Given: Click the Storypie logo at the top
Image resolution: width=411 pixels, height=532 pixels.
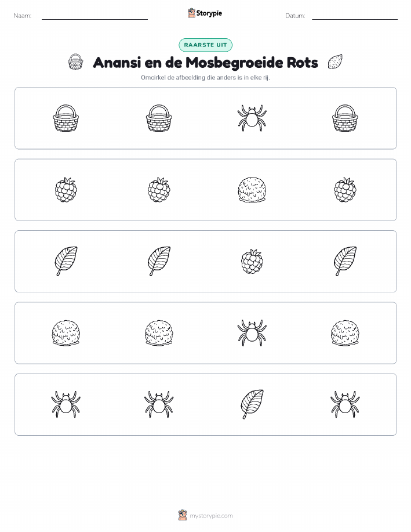Looking at the screenshot, I should [205, 13].
